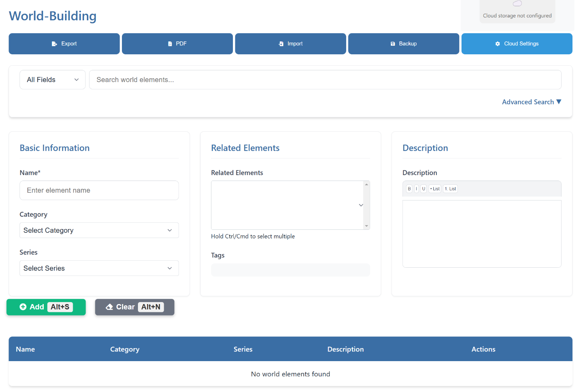The width and height of the screenshot is (576, 392).
Task: Open Cloud Settings via gear icon
Action: [x=497, y=44]
